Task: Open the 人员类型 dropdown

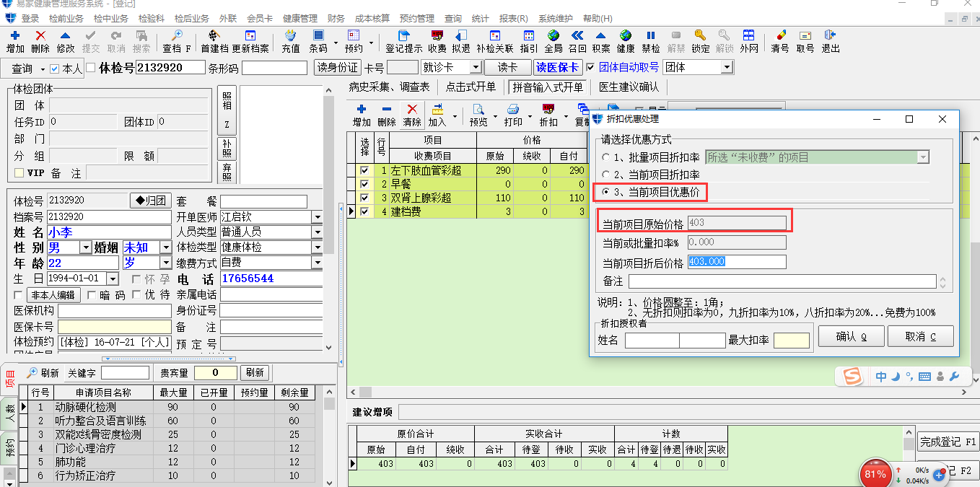Action: (317, 232)
